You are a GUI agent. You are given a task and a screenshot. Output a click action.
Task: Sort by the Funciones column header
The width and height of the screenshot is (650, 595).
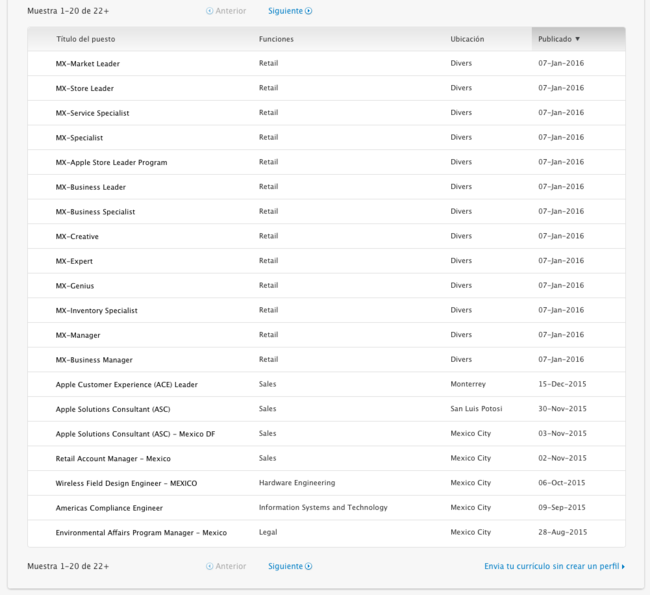(276, 39)
